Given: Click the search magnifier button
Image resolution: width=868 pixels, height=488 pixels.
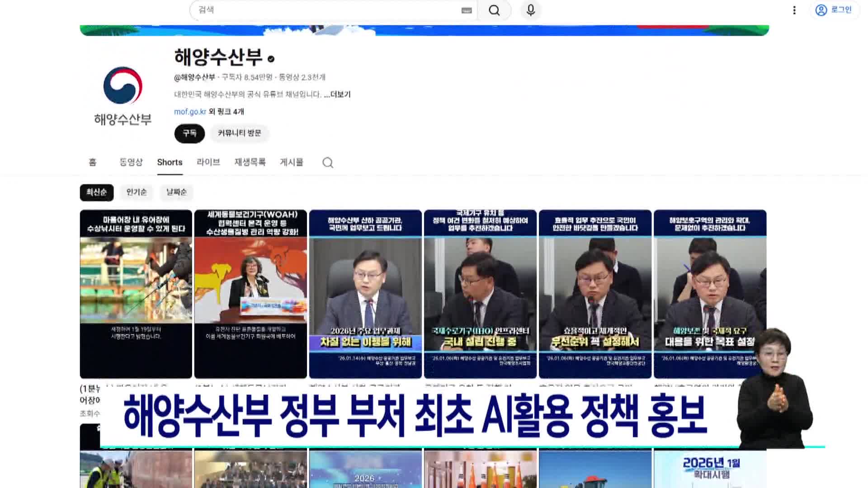Looking at the screenshot, I should pos(494,10).
